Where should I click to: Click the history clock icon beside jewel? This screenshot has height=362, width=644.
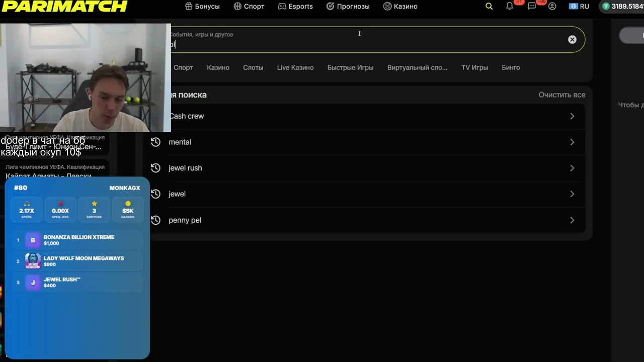155,194
